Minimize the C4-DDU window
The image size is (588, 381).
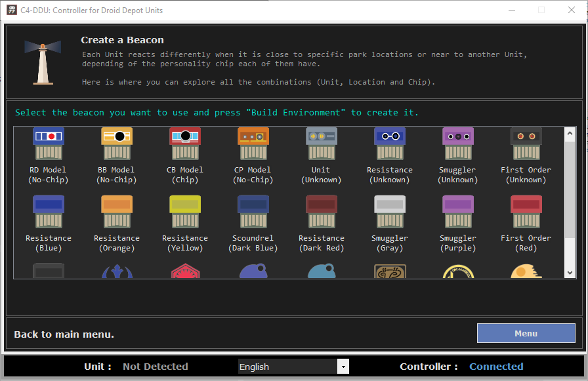tap(512, 10)
